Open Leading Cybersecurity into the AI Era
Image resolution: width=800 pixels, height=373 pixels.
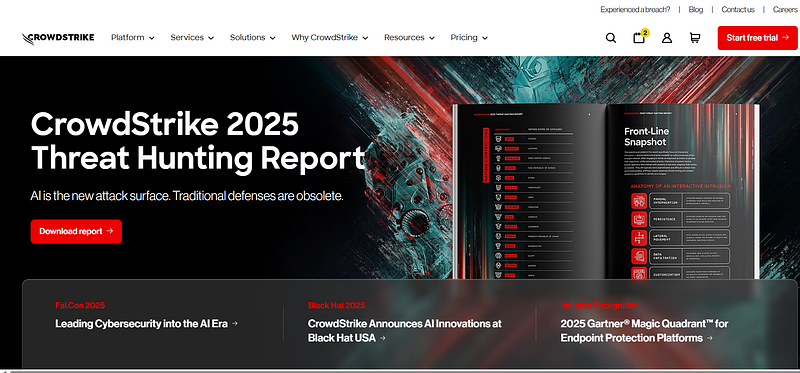point(146,324)
